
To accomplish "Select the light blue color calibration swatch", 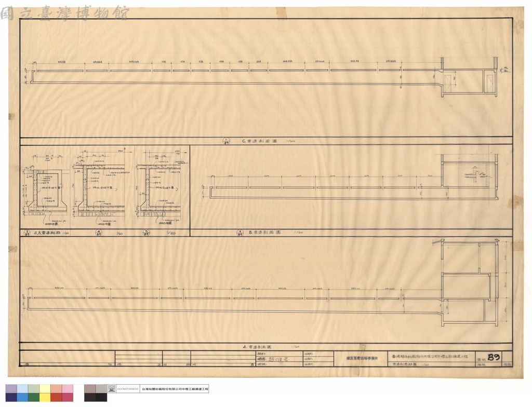I will 22,389.
